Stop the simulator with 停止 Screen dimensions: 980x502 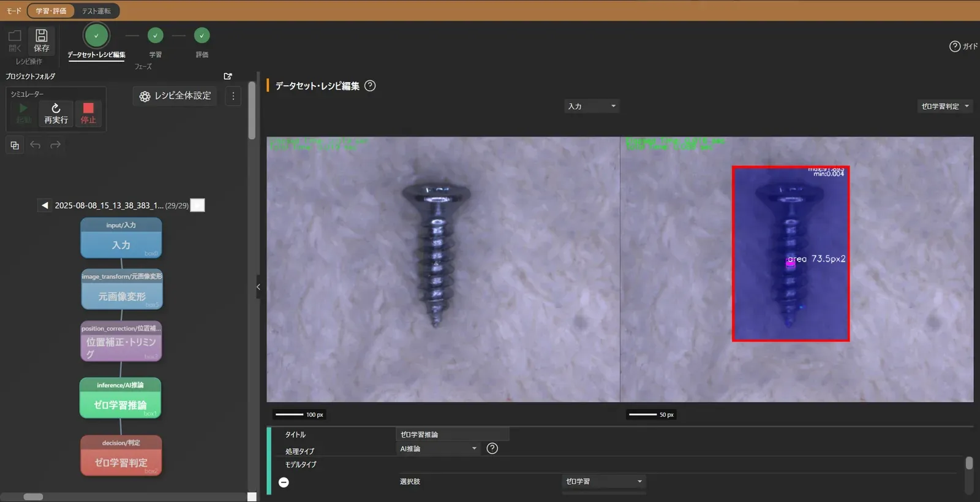(88, 113)
